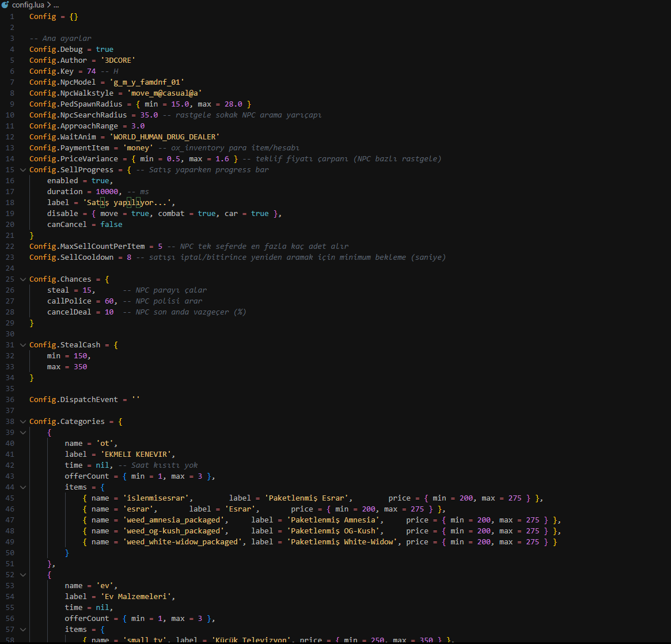Image resolution: width=671 pixels, height=644 pixels.
Task: Fold the 'ev' category items list at line 57
Action: coord(23,630)
